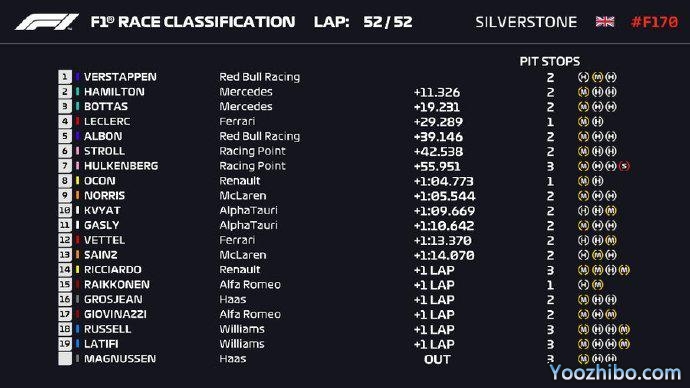Click the Yoozhibo.com watermark link
Viewport: 690px width, 388px height.
click(615, 373)
